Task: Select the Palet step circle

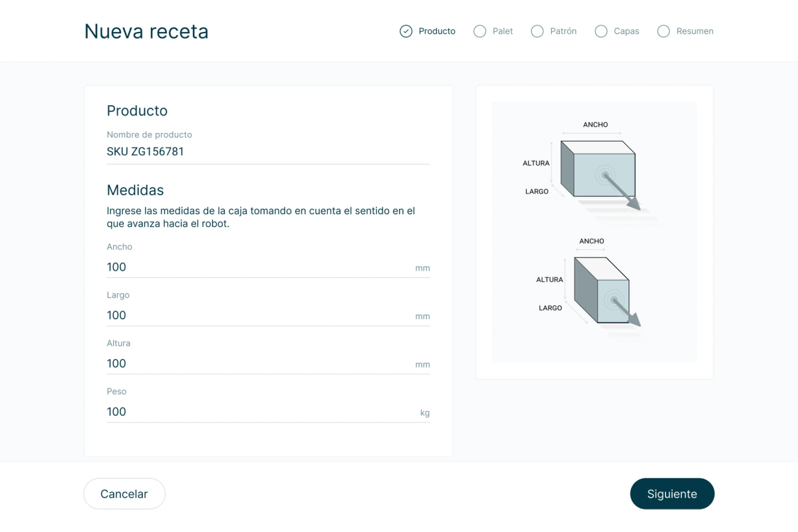Action: (x=479, y=31)
